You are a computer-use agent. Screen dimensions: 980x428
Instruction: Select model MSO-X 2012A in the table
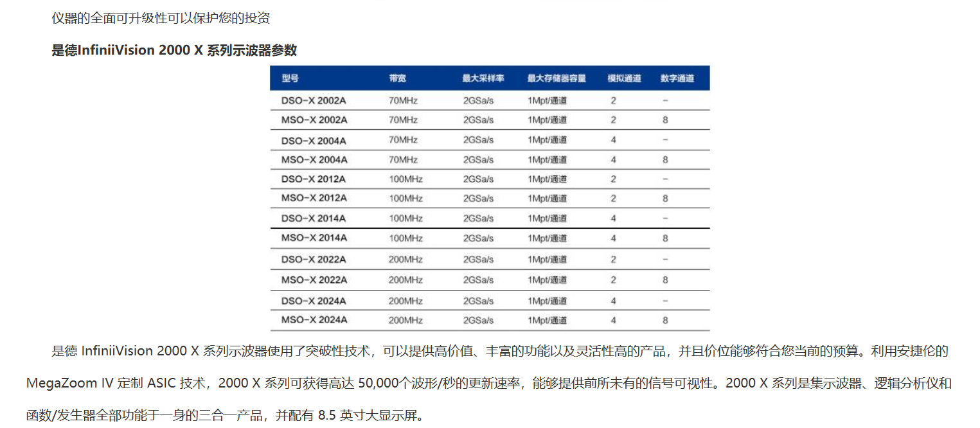314,198
